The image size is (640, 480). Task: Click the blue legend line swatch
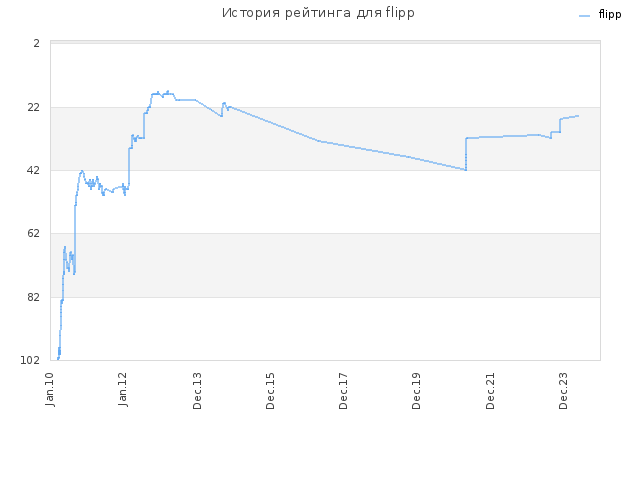(x=584, y=16)
